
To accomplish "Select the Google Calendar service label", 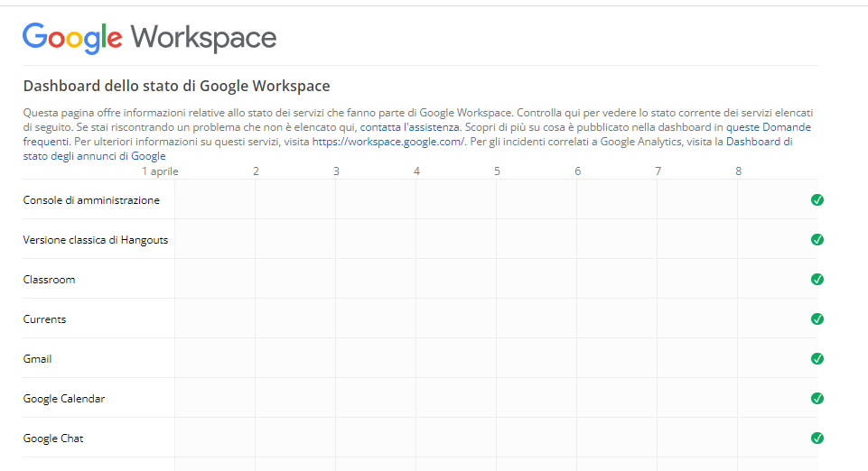I will (x=63, y=399).
